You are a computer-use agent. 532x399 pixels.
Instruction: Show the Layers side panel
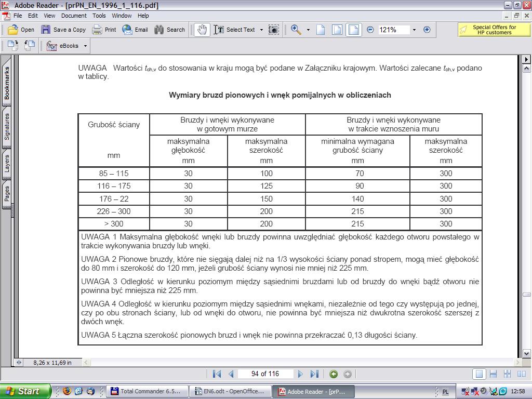7,163
